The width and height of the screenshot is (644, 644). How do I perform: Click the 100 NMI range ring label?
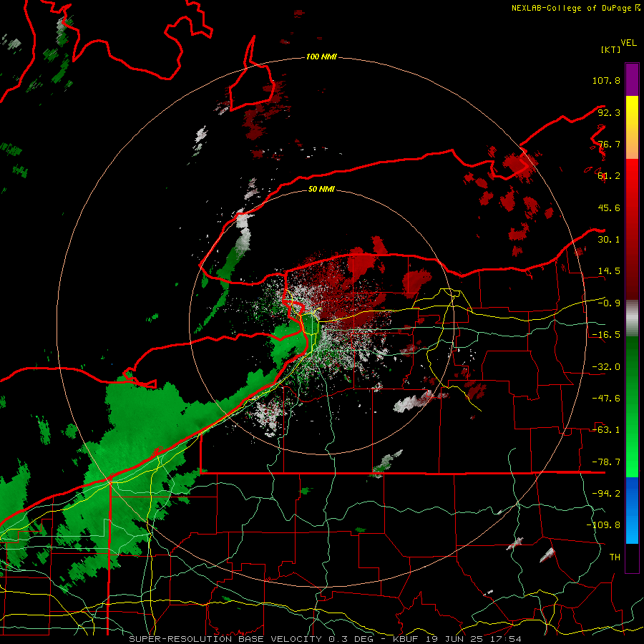[321, 57]
